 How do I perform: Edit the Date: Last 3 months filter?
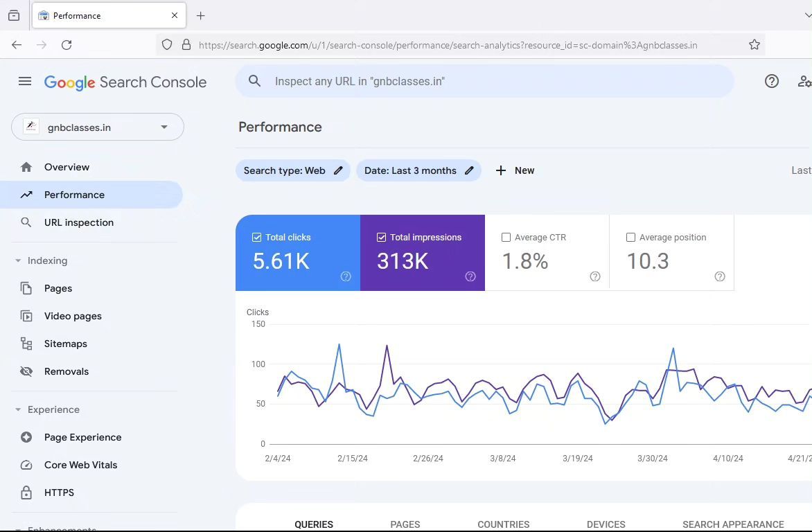(x=468, y=170)
